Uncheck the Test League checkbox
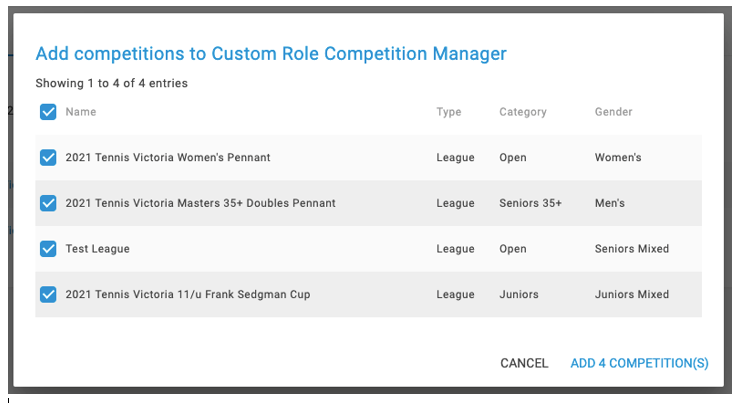This screenshot has height=403, width=738. point(48,249)
